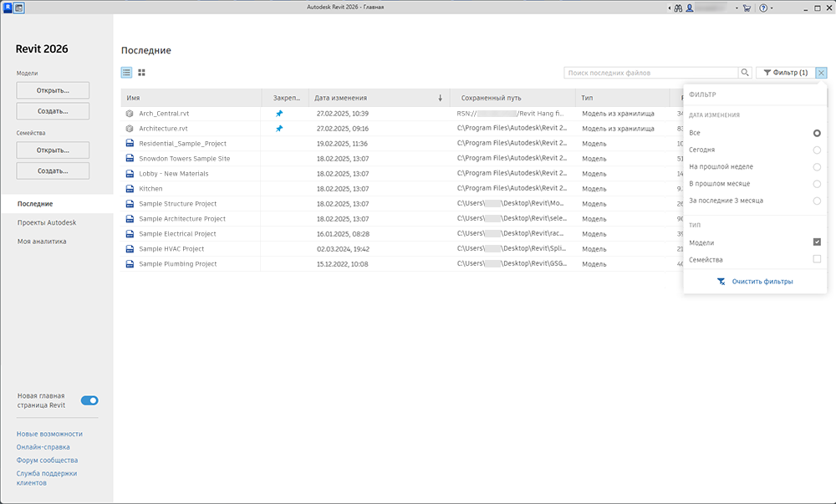Unpin Architecture.rvt pin icon
This screenshot has width=836, height=504.
pyautogui.click(x=279, y=129)
